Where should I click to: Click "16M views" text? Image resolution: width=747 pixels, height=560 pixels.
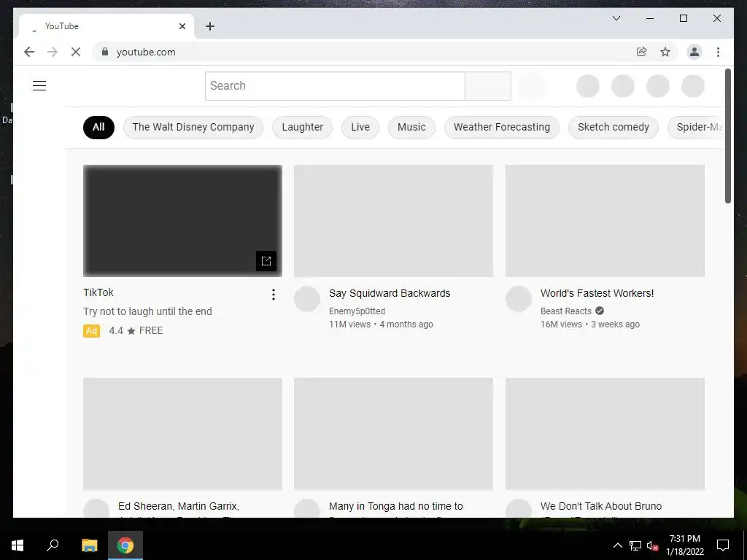pos(561,324)
